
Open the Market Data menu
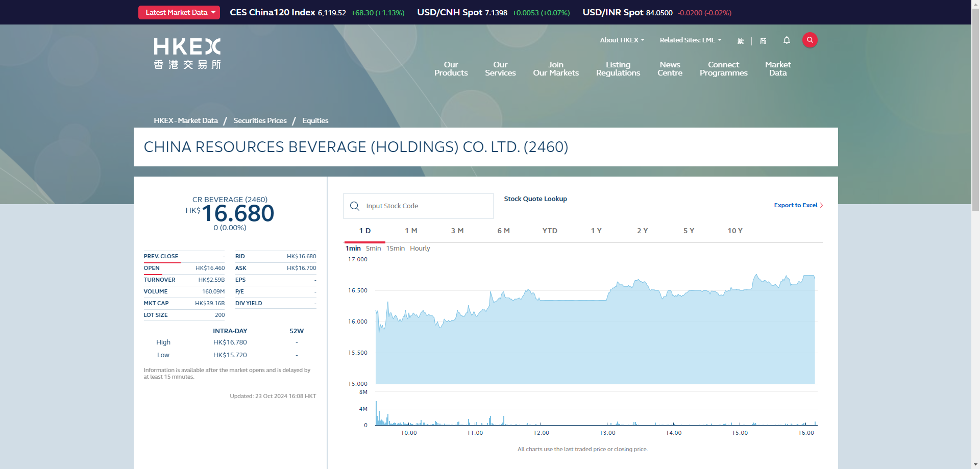tap(778, 69)
